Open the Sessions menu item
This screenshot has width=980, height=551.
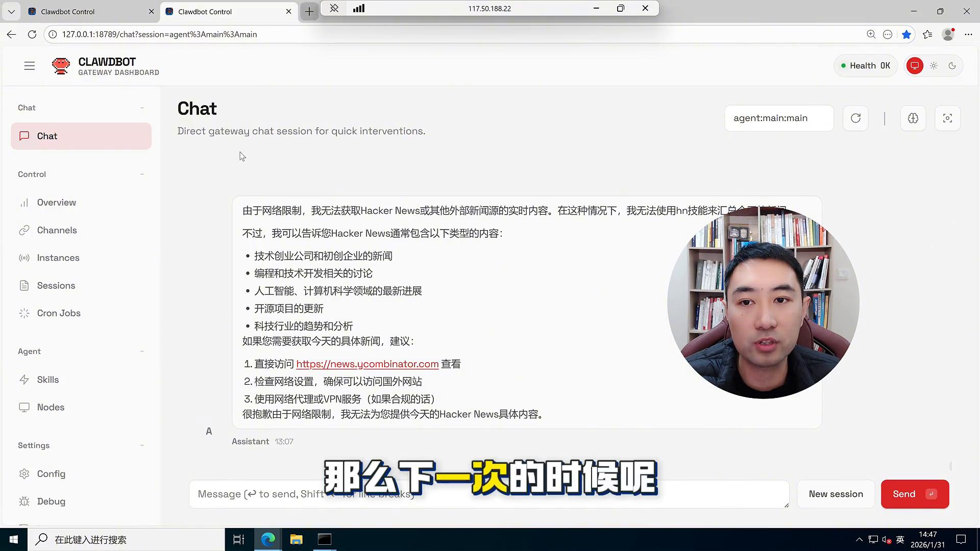coord(56,286)
